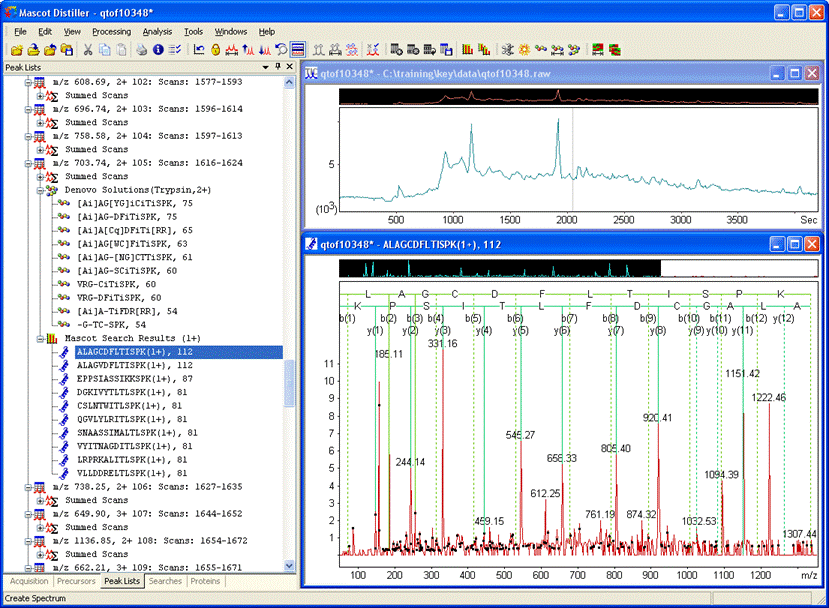Maximize the qtof10348.raw chromatogram window
This screenshot has height=608, width=829.
[x=795, y=73]
